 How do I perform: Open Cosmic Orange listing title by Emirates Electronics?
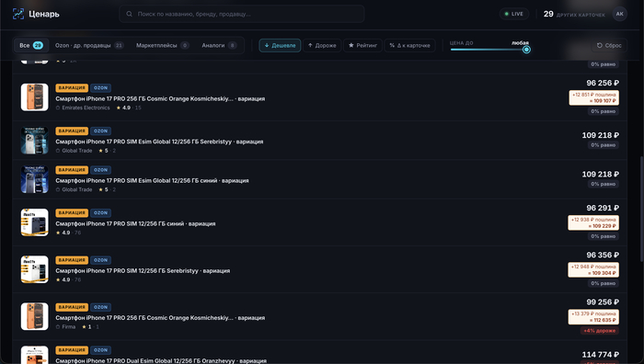(x=160, y=98)
